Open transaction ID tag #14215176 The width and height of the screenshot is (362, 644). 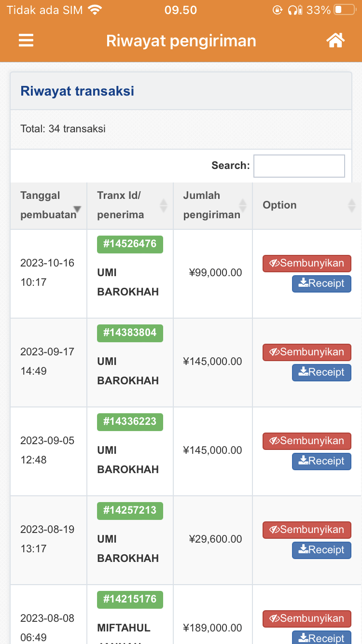pyautogui.click(x=130, y=600)
